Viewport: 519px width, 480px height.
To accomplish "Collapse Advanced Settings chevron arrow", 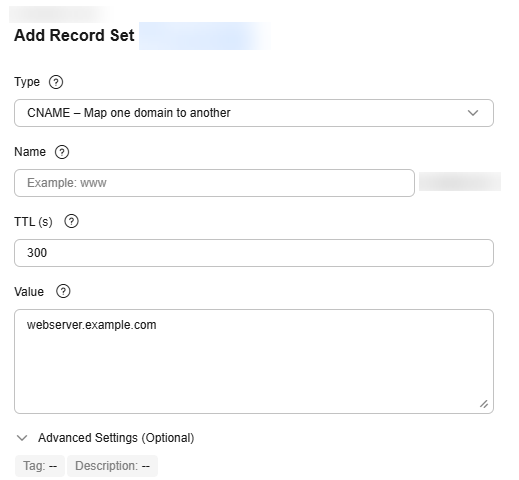I will [22, 438].
